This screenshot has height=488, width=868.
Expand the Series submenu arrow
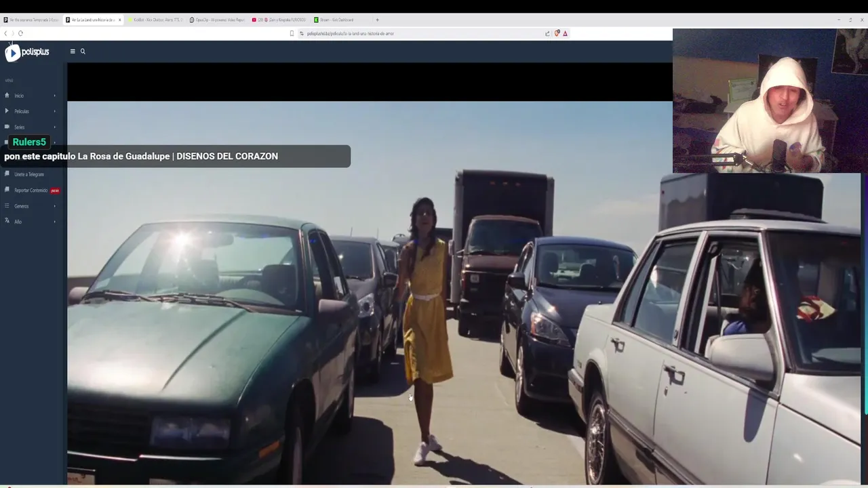tap(55, 127)
